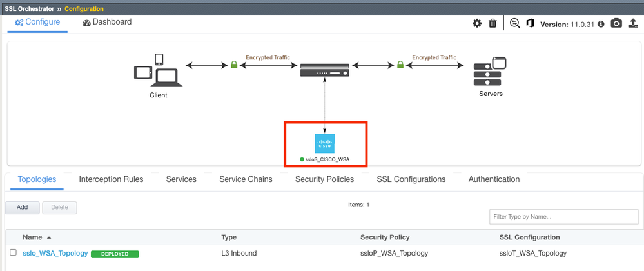644x271 pixels.
Task: Click the Items: 1 count text
Action: click(358, 205)
